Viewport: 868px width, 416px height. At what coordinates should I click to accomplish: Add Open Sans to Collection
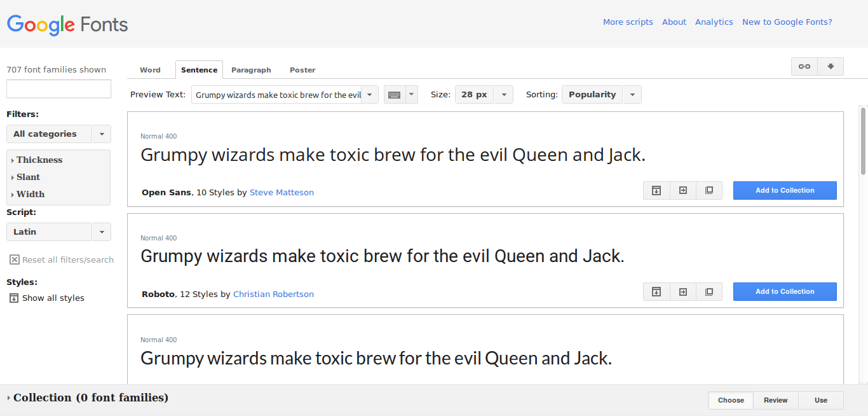[785, 190]
